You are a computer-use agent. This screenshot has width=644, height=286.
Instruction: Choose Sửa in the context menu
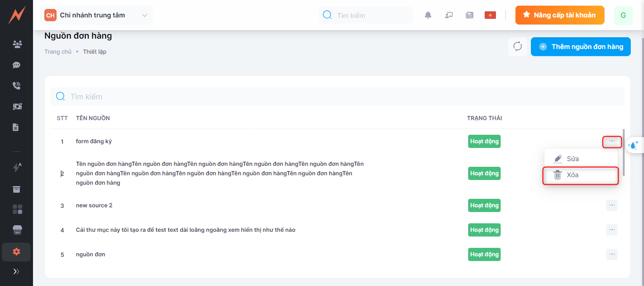572,159
